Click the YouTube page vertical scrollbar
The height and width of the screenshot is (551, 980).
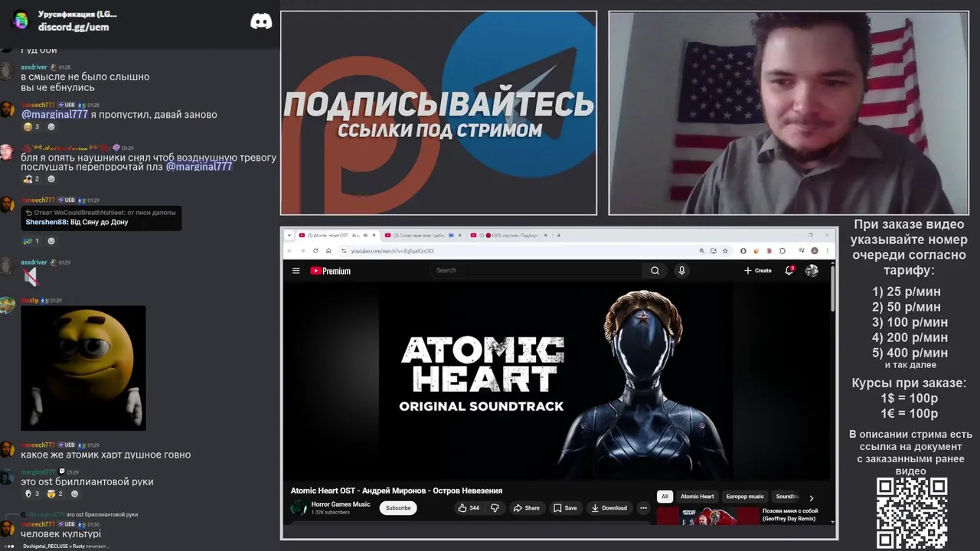[x=833, y=287]
